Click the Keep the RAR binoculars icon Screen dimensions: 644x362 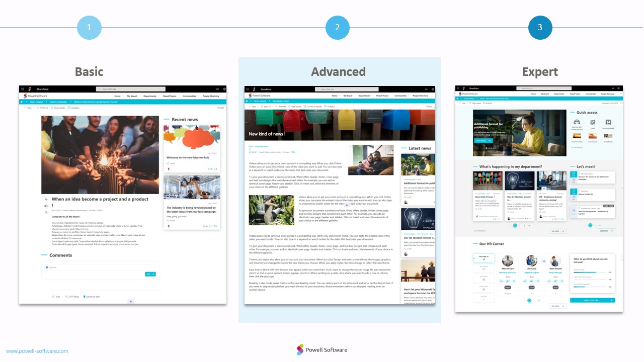click(577, 122)
